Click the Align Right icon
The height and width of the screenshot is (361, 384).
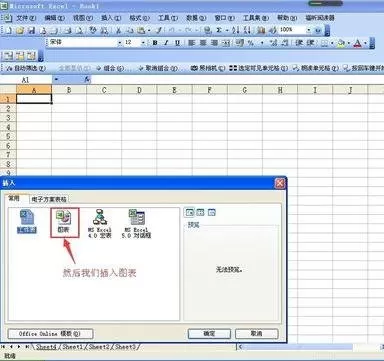214,43
